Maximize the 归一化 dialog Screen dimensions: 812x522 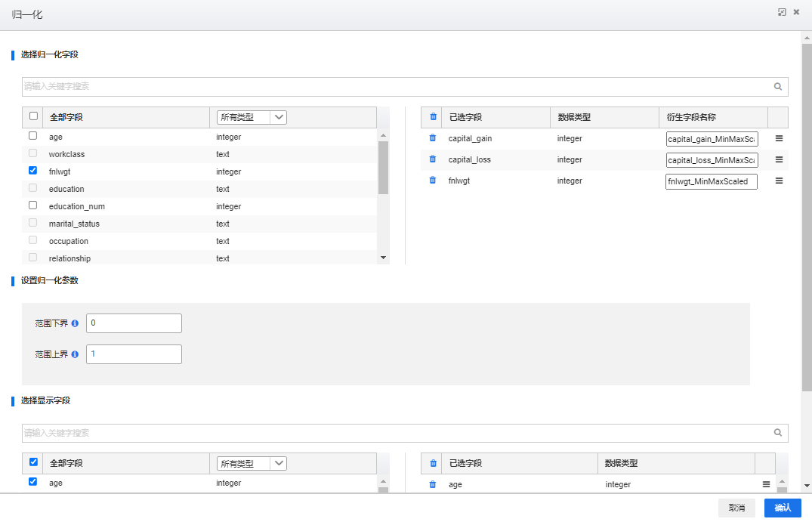pyautogui.click(x=782, y=12)
